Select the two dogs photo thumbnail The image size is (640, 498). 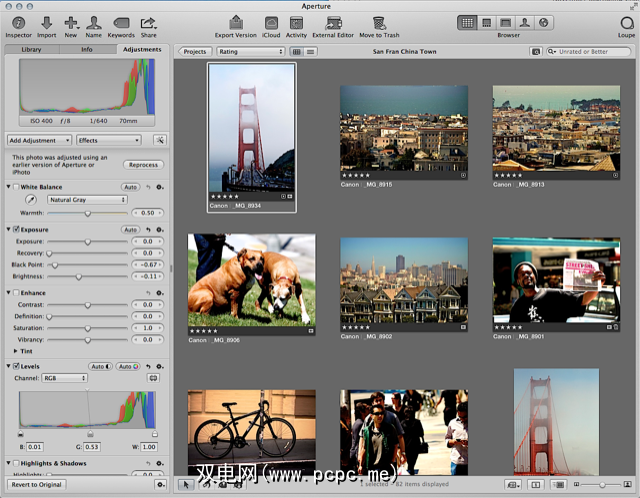tap(251, 279)
